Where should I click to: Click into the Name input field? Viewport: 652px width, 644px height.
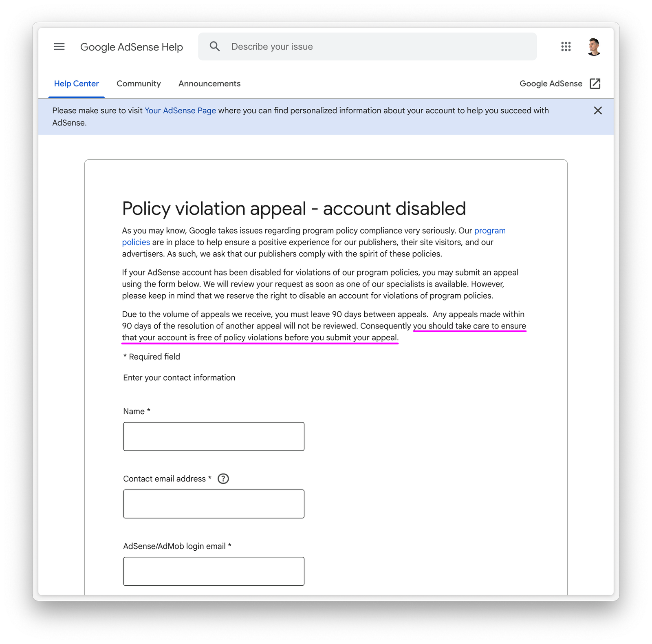tap(214, 437)
